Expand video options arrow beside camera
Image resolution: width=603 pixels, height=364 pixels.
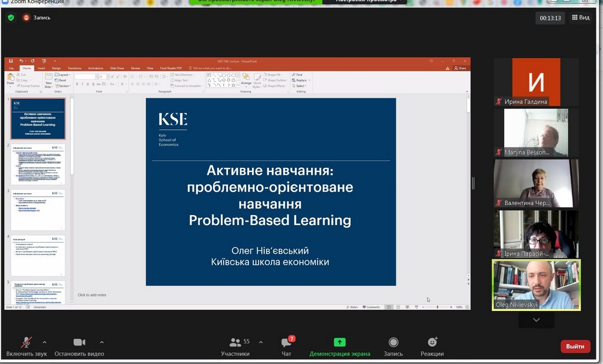(x=102, y=342)
